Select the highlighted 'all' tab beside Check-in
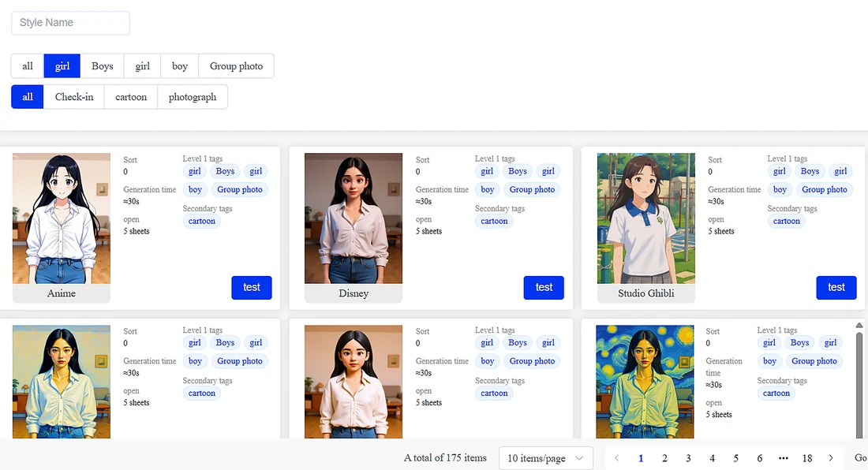 [x=28, y=97]
